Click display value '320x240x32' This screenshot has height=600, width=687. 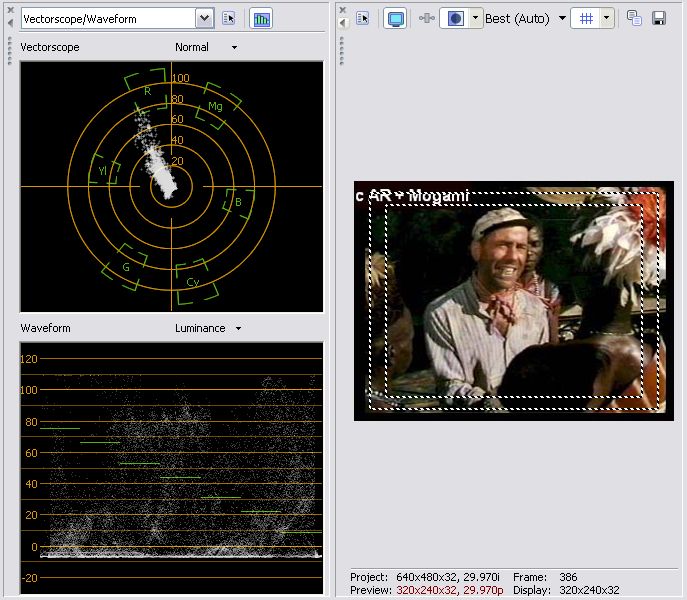point(589,590)
